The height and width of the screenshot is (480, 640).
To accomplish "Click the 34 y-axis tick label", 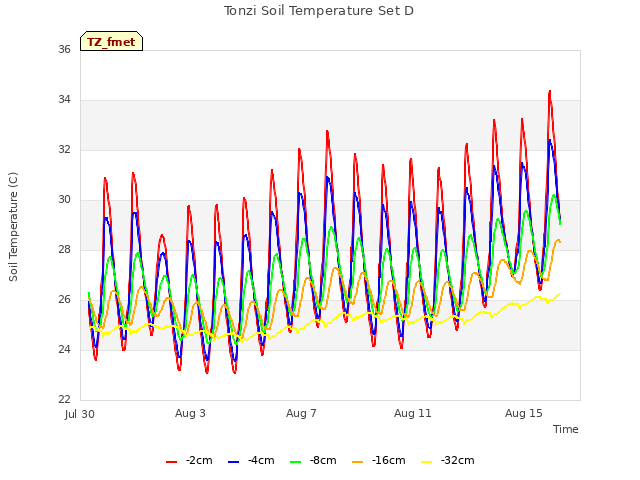I will point(64,100).
